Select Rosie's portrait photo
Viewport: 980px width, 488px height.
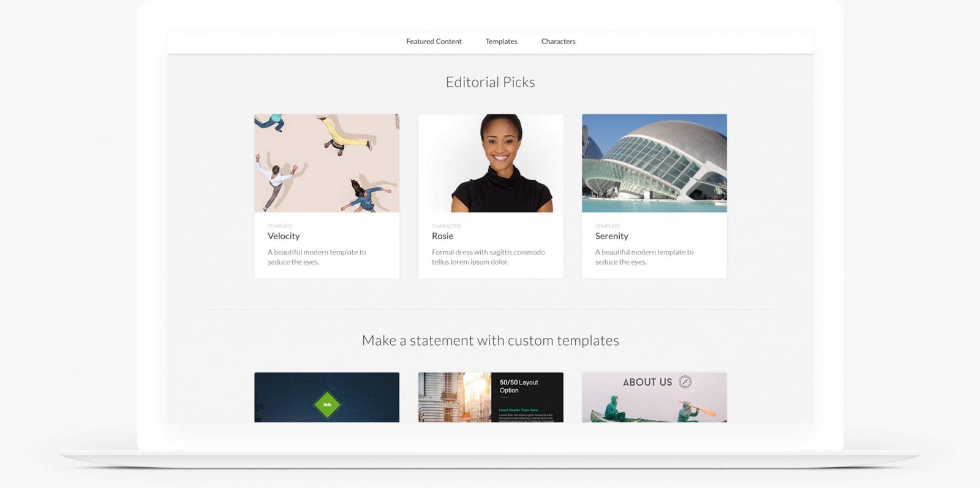click(491, 163)
